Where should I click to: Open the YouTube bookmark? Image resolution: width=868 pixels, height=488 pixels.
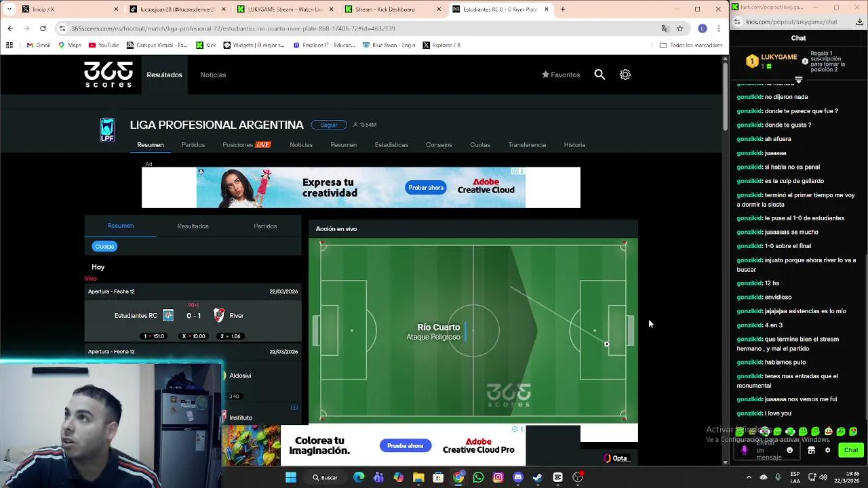coord(104,45)
